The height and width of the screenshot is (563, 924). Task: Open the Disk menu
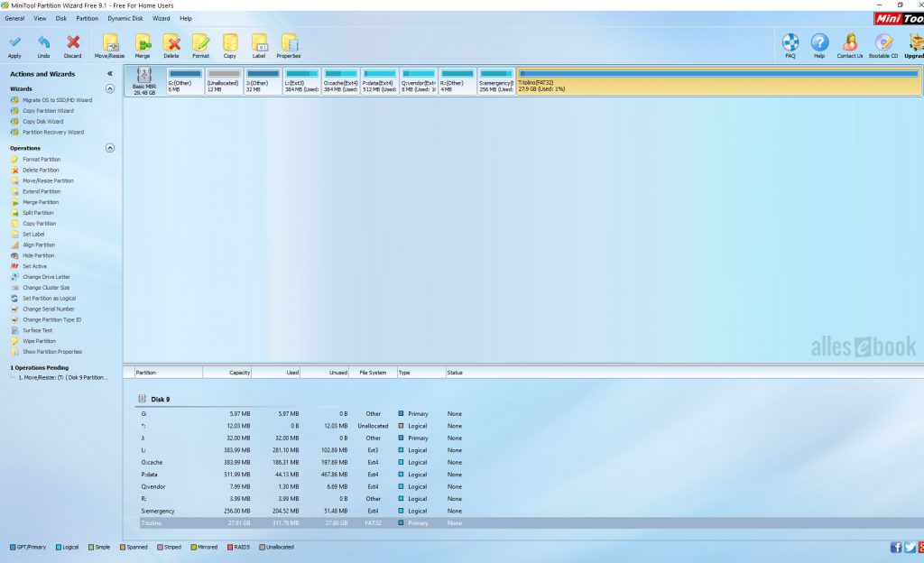tap(61, 18)
